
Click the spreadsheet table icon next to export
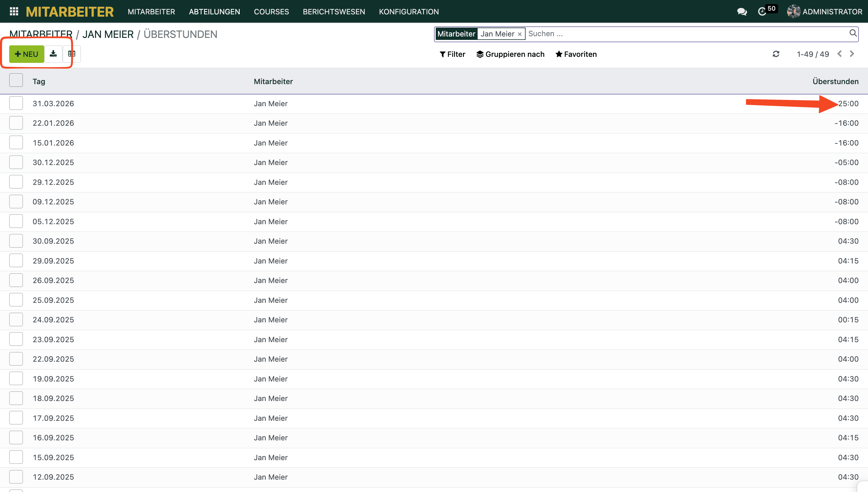(x=72, y=54)
